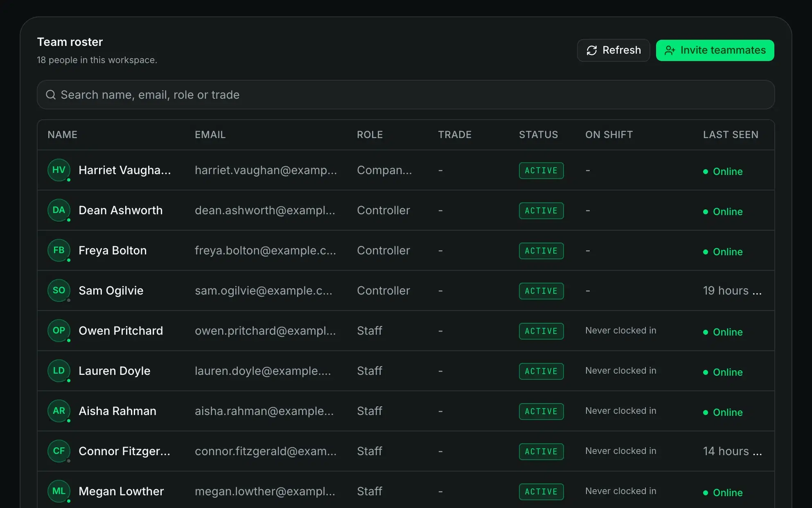Click Dean Ashworth's Controller role cell
The width and height of the screenshot is (812, 508).
[x=383, y=210]
